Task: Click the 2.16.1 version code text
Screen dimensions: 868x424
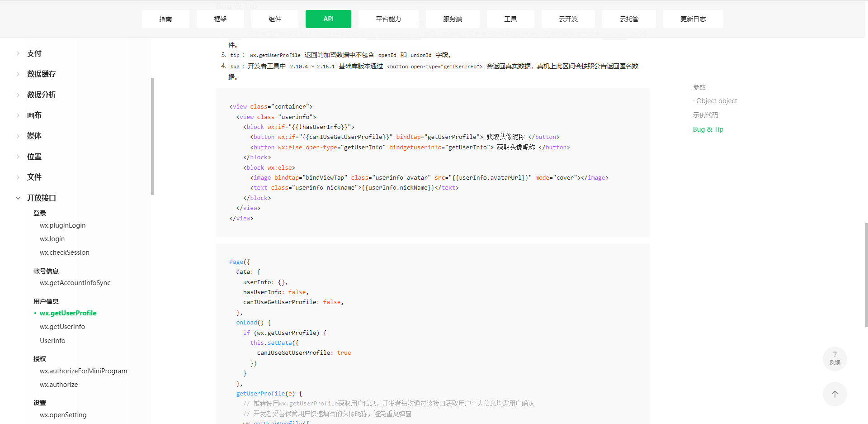Action: click(x=325, y=67)
